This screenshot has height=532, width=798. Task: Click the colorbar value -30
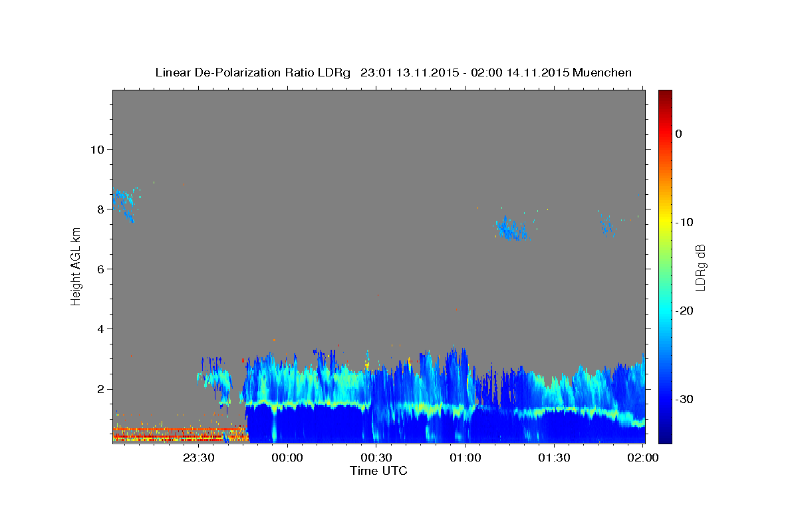[x=685, y=399]
